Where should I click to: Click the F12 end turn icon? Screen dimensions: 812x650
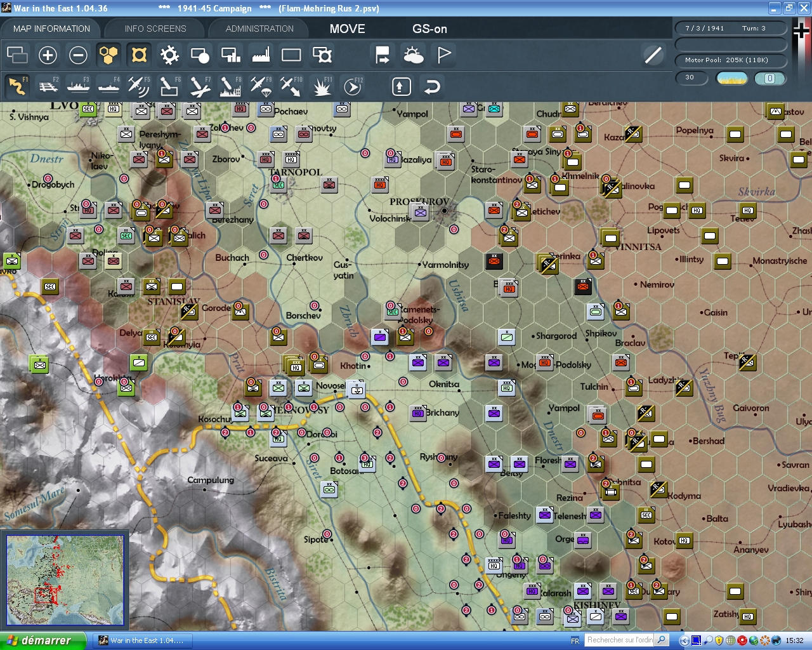[x=353, y=86]
